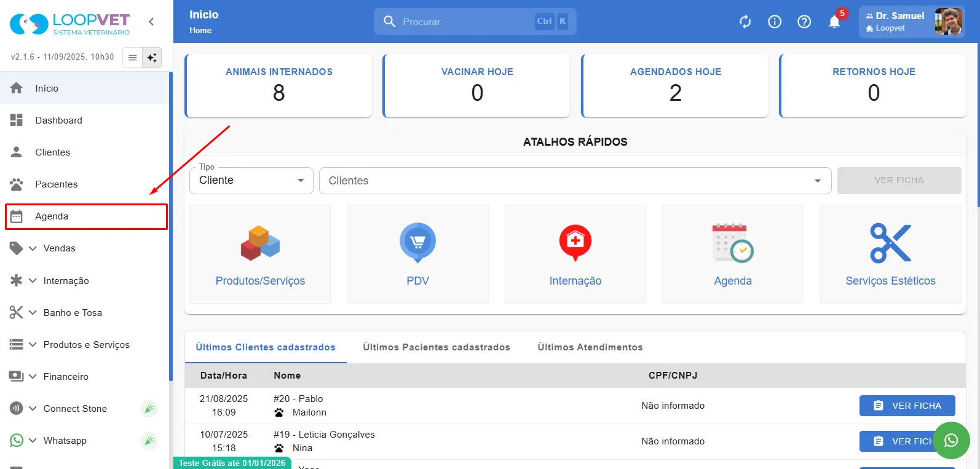Click the VER FICHA button beside Clientes dropdown
This screenshot has height=469, width=980.
pyautogui.click(x=899, y=181)
